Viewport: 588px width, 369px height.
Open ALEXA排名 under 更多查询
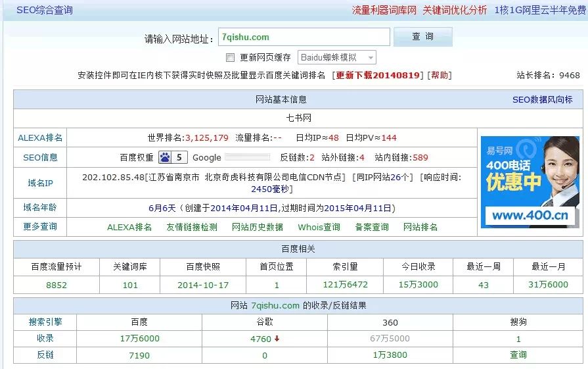(129, 227)
